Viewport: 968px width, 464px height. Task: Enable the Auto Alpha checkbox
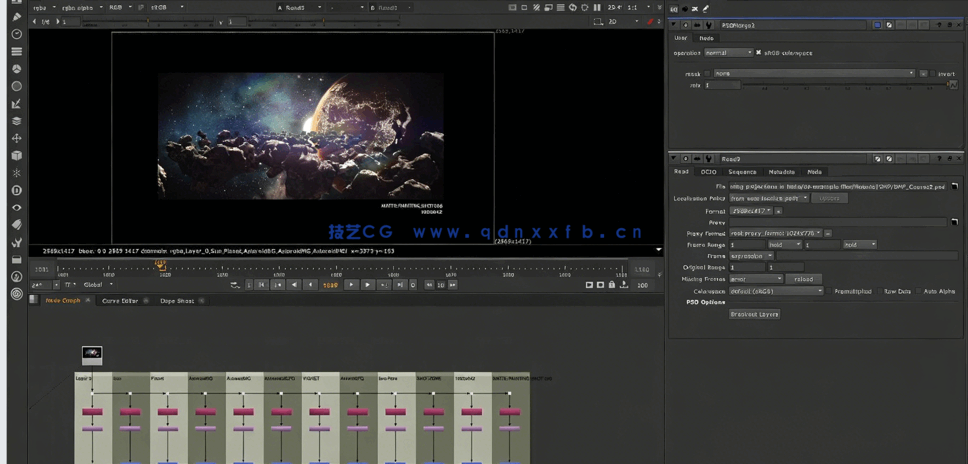tap(917, 291)
